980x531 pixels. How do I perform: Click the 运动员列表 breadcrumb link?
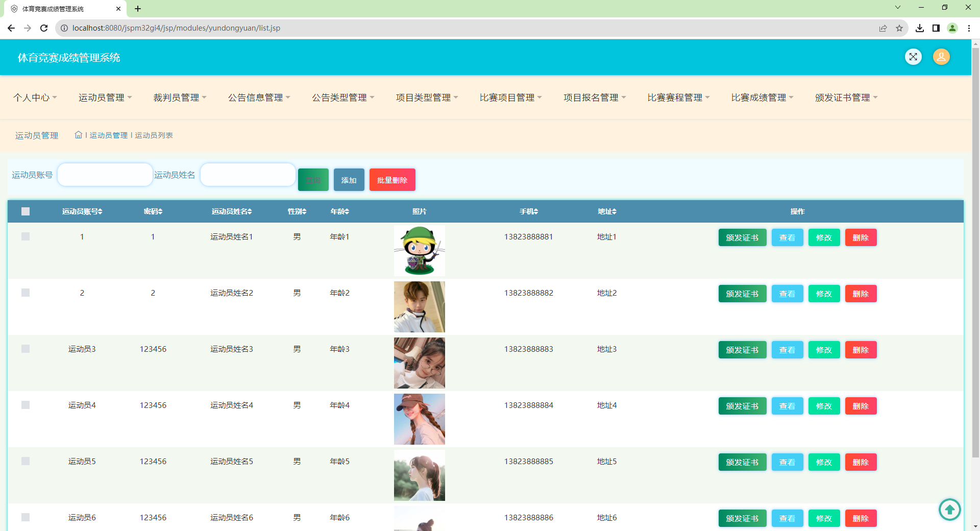[154, 135]
